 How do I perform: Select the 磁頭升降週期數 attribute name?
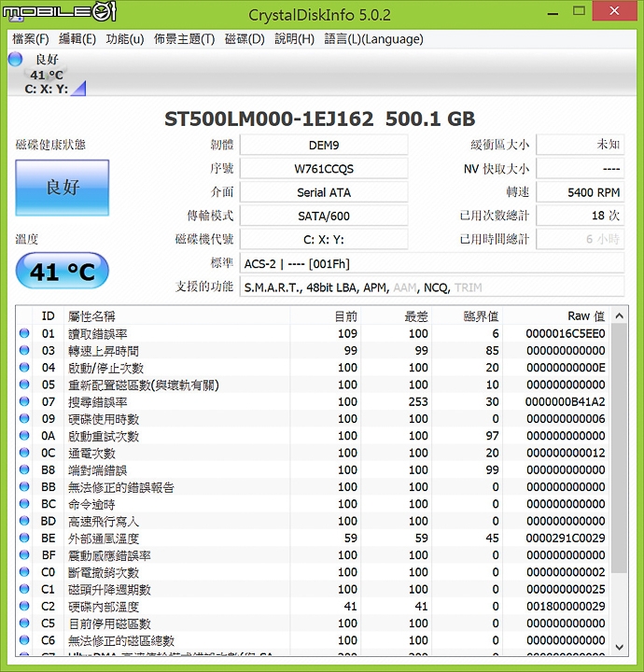coord(109,590)
